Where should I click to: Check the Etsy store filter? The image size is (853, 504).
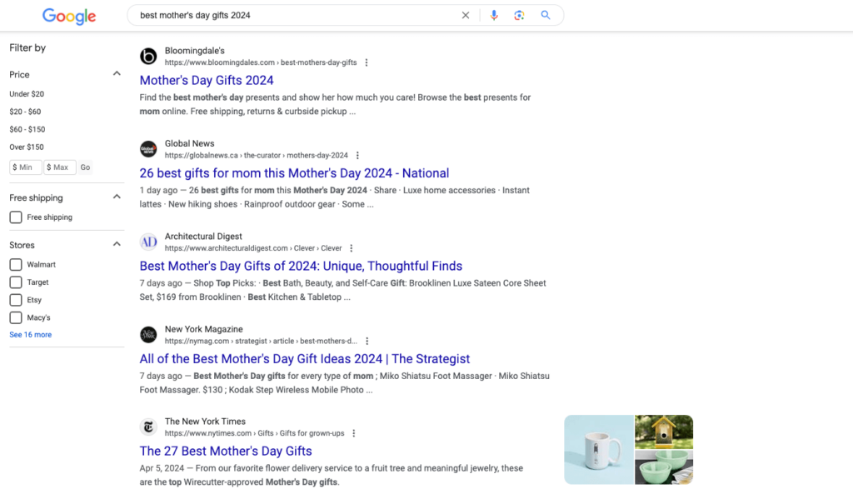tap(16, 300)
